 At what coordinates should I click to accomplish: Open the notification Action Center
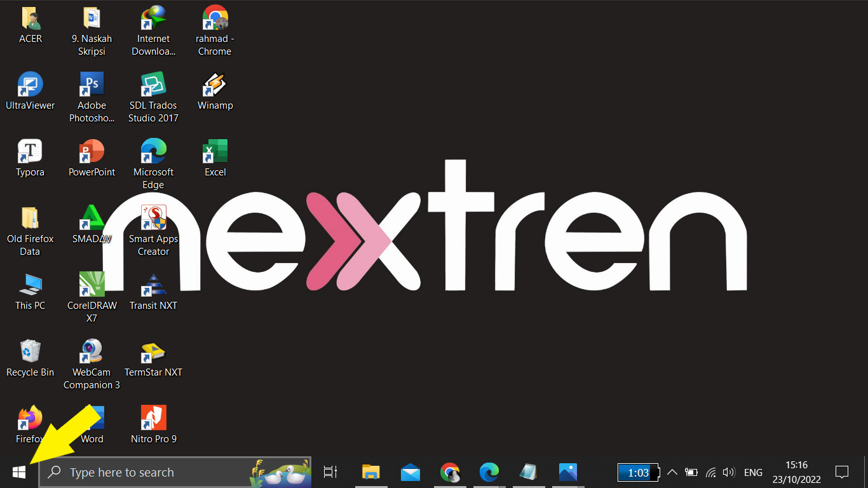click(x=842, y=472)
